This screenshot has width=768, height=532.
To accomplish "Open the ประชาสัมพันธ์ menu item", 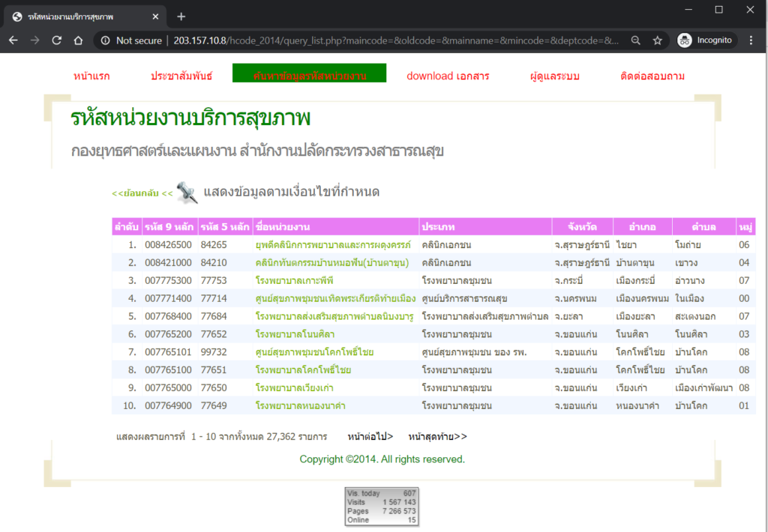I will pos(181,76).
